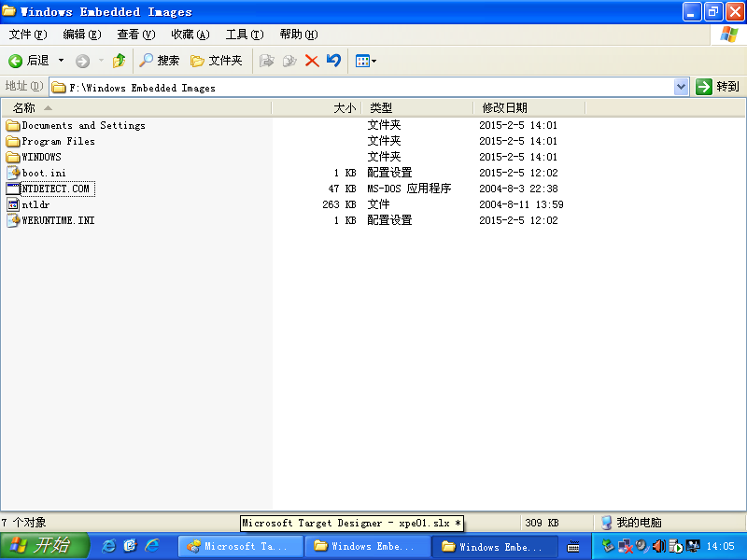Viewport: 747px width, 560px height.
Task: Select the ntldr file icon
Action: pyautogui.click(x=13, y=204)
